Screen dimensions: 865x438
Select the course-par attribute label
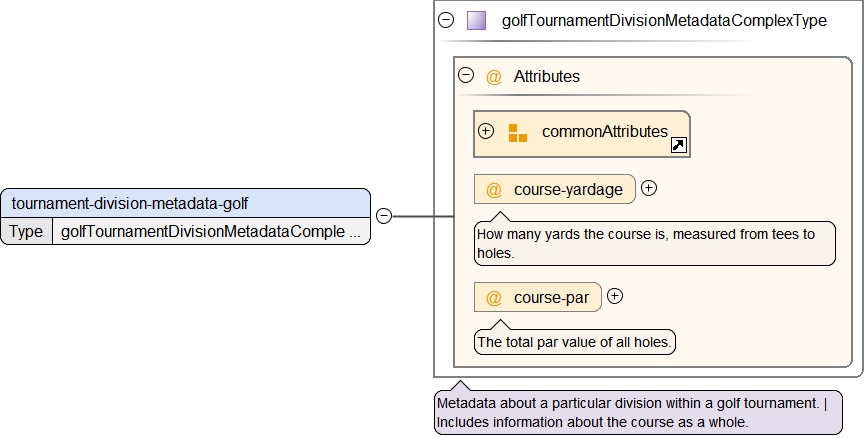point(551,297)
